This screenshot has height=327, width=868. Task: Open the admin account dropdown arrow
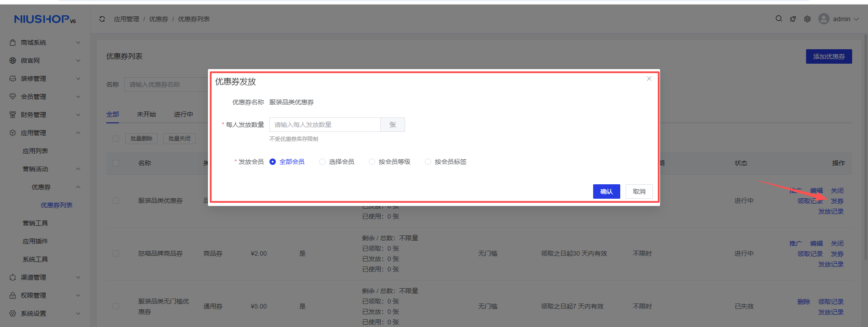pos(856,19)
